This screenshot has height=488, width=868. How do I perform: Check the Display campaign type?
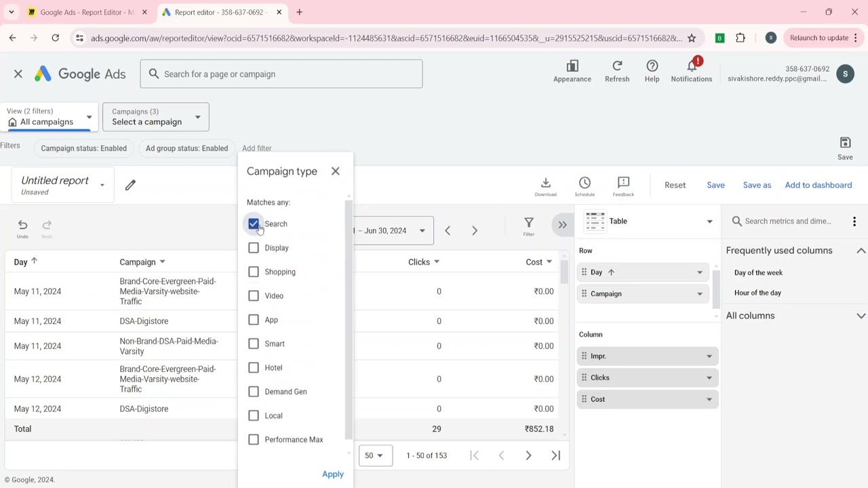[254, 248]
